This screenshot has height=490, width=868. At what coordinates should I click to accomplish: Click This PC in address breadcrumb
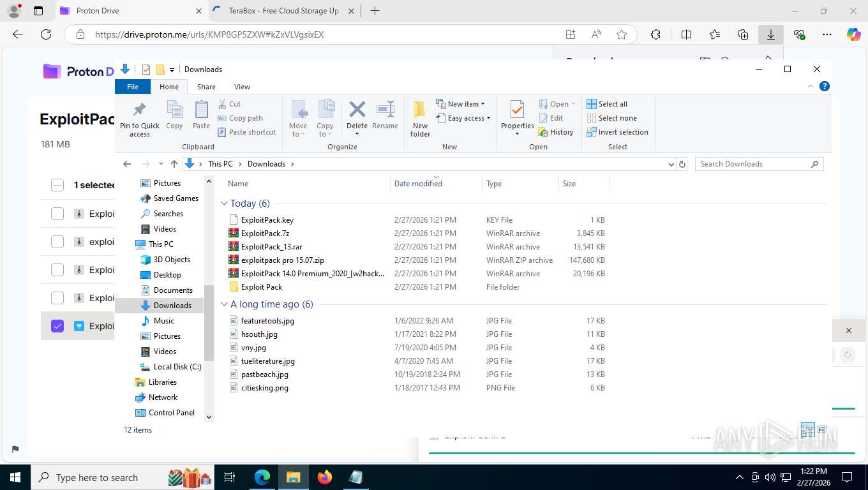pyautogui.click(x=220, y=164)
